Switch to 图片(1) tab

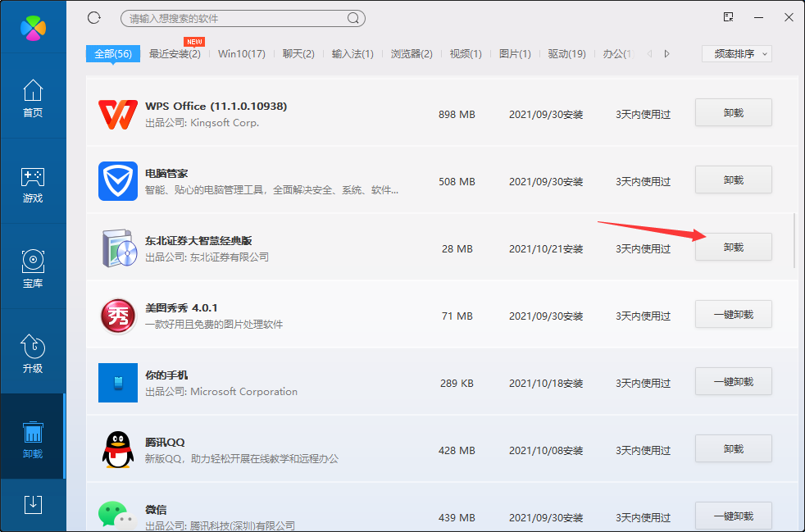click(x=515, y=54)
